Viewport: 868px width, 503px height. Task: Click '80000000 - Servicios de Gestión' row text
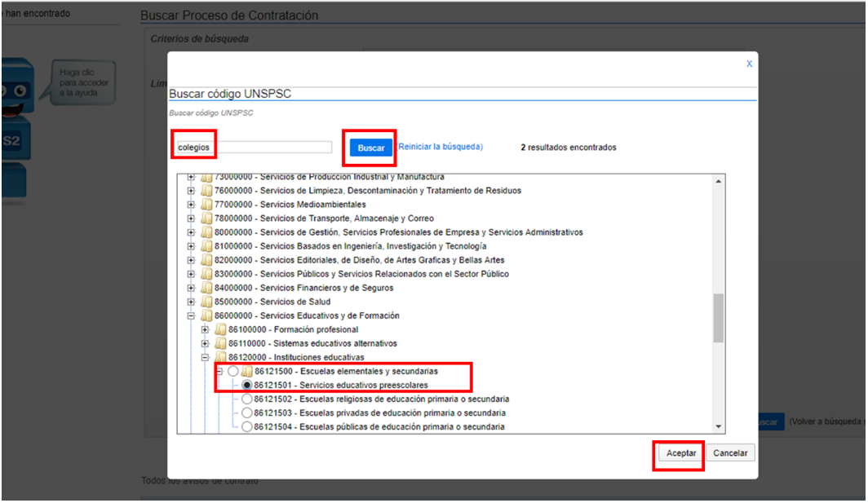click(399, 232)
